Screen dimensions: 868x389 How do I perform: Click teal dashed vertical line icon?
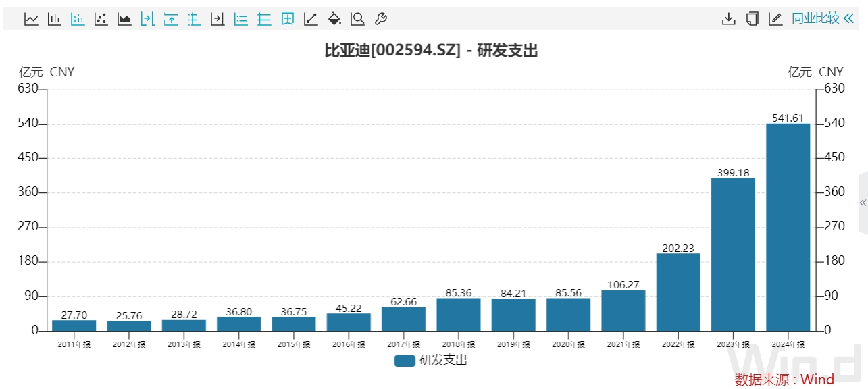coord(195,19)
